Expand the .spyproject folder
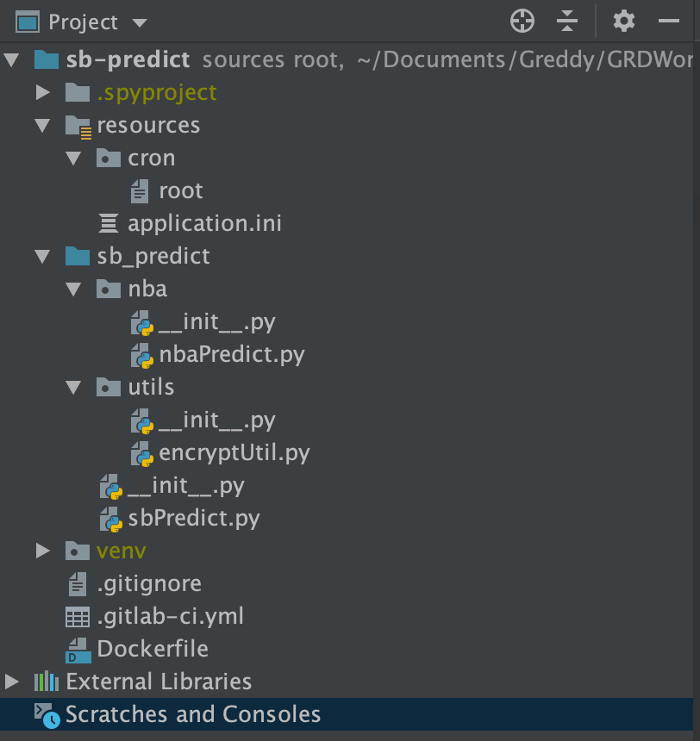This screenshot has height=741, width=700. click(42, 92)
